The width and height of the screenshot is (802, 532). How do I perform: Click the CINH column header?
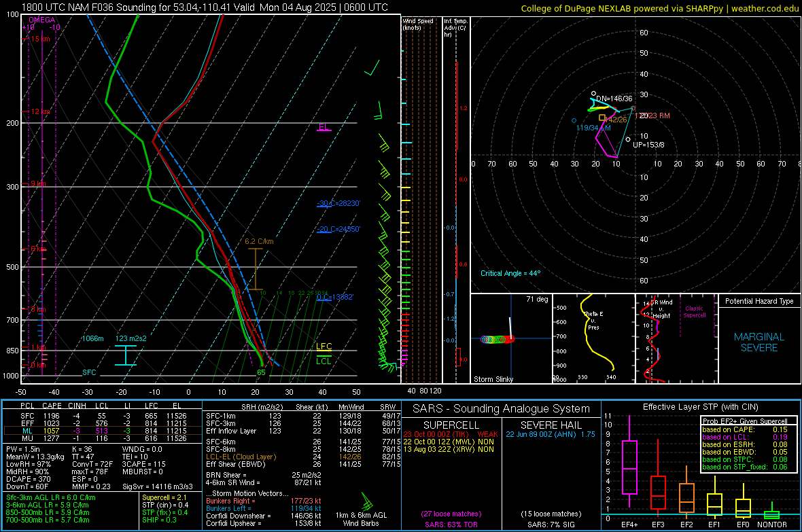(x=77, y=406)
